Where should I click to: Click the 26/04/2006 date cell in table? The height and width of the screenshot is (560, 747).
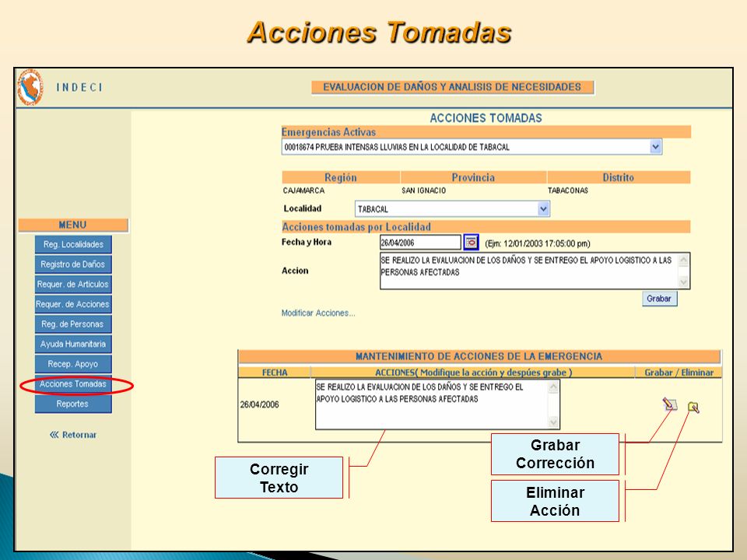[260, 404]
